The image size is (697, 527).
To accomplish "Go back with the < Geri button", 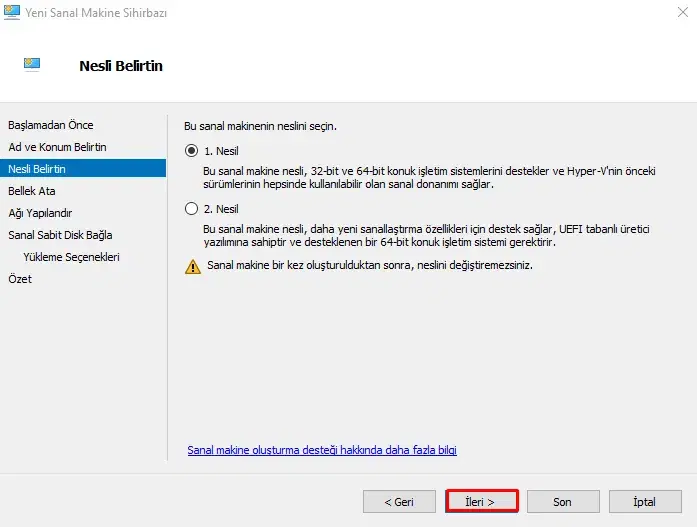I will pos(399,502).
